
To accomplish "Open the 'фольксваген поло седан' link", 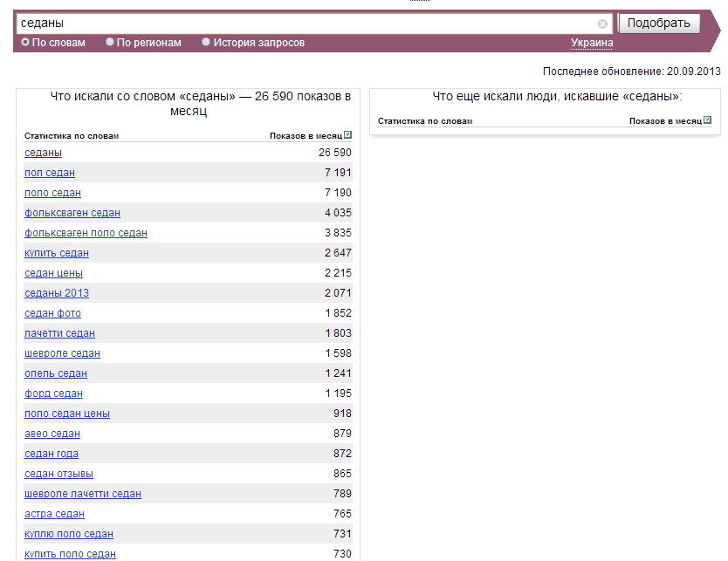I will 86,233.
